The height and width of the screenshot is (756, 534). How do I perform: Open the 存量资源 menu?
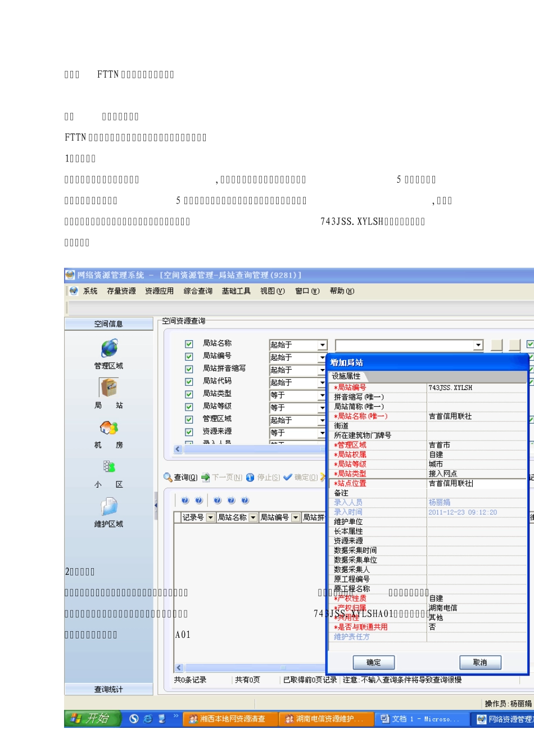[121, 291]
